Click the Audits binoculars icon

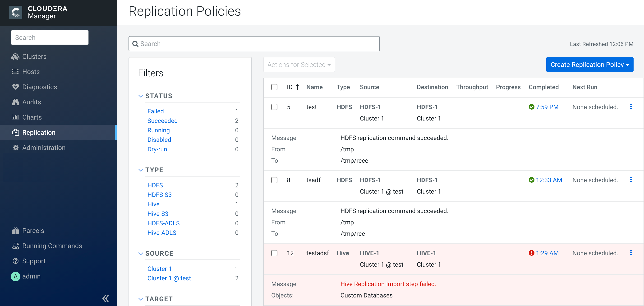click(x=15, y=102)
